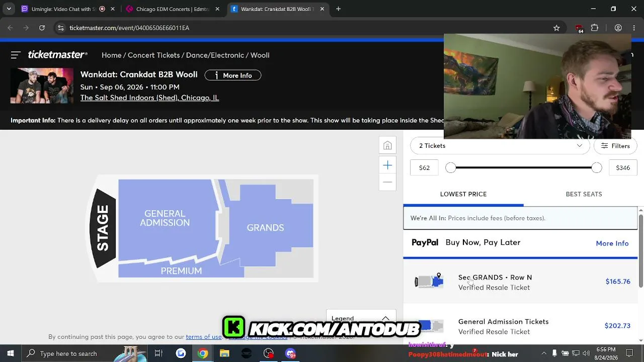The image size is (644, 362).
Task: Zoom in on the seat map
Action: [387, 165]
